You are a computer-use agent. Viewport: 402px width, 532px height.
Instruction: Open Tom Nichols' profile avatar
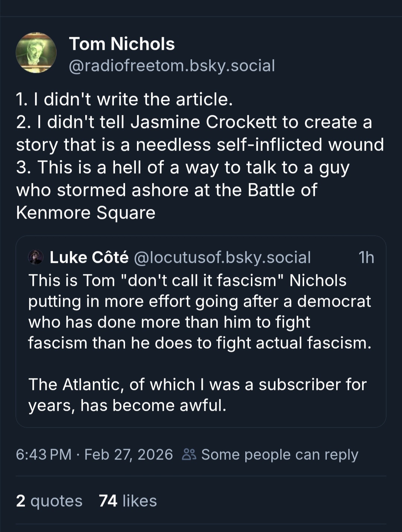click(x=36, y=52)
